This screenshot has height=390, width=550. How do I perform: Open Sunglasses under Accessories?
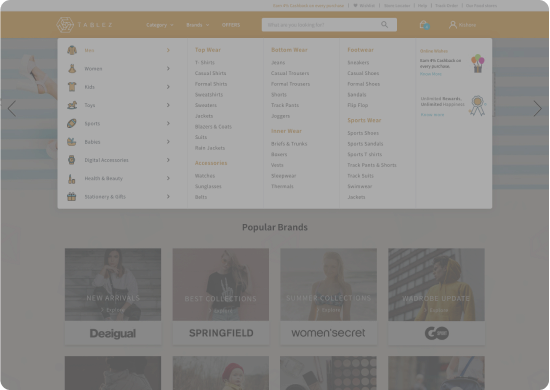pos(208,187)
